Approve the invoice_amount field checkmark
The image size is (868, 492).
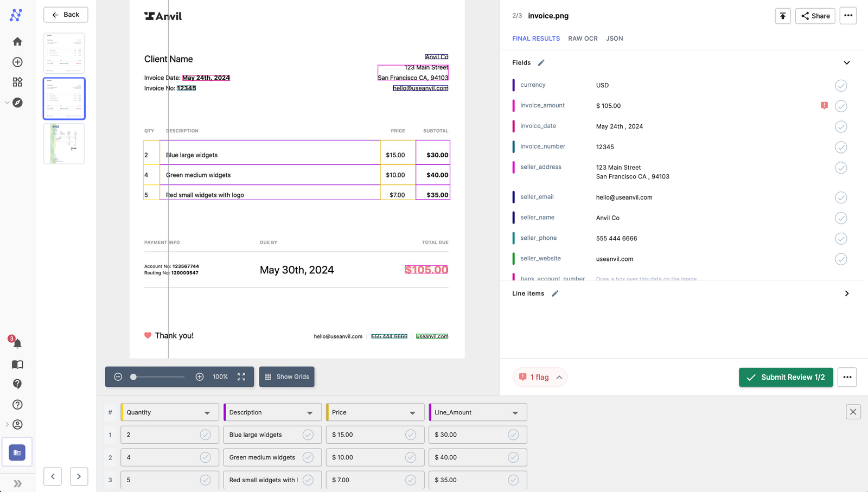841,106
